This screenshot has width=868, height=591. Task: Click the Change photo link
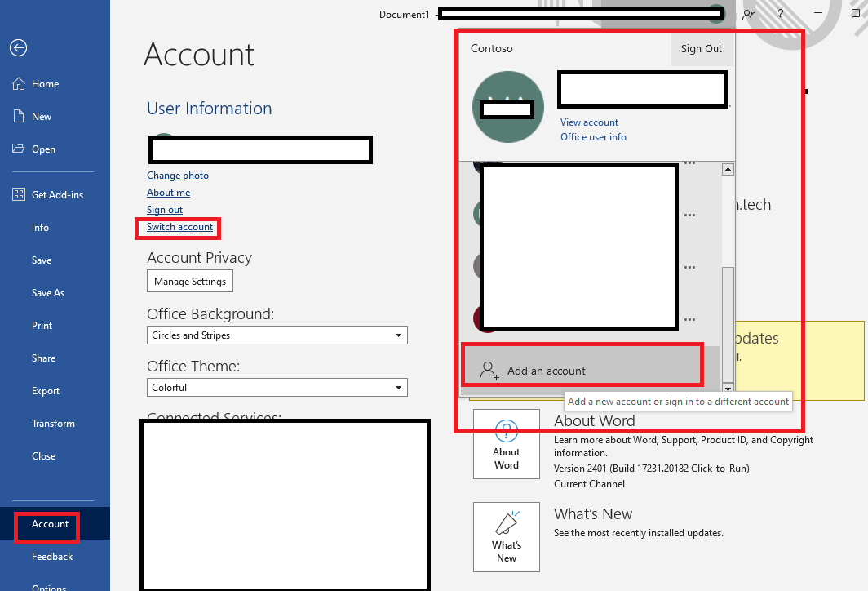(x=178, y=176)
